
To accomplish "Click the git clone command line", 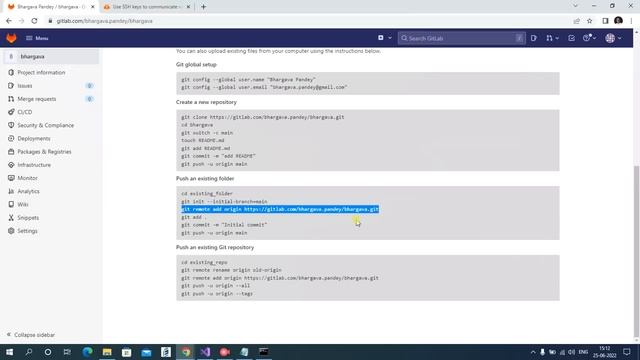I will (x=263, y=117).
